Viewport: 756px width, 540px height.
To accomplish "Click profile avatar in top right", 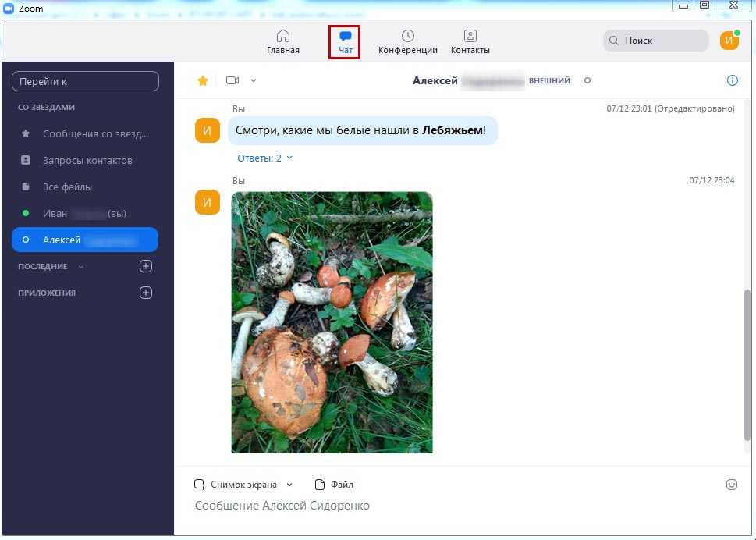I will (729, 41).
